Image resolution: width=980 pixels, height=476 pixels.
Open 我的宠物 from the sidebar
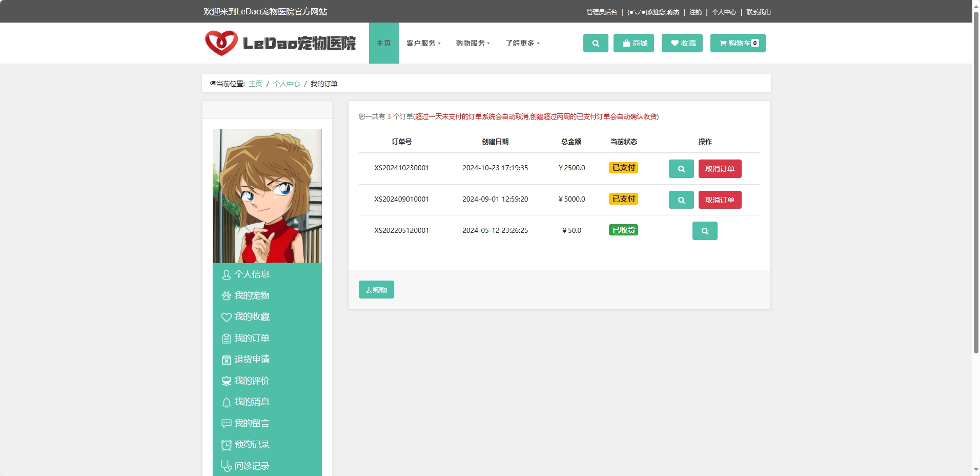(252, 295)
